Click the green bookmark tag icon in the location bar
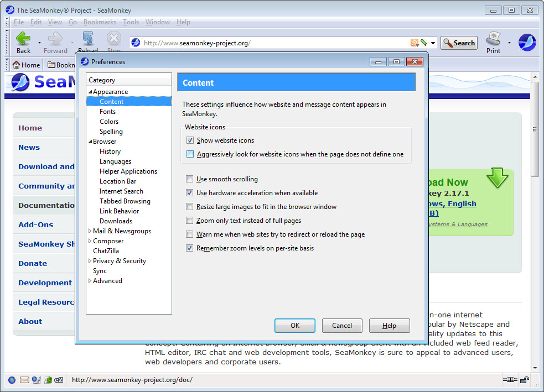Image resolution: width=544 pixels, height=392 pixels. [423, 43]
